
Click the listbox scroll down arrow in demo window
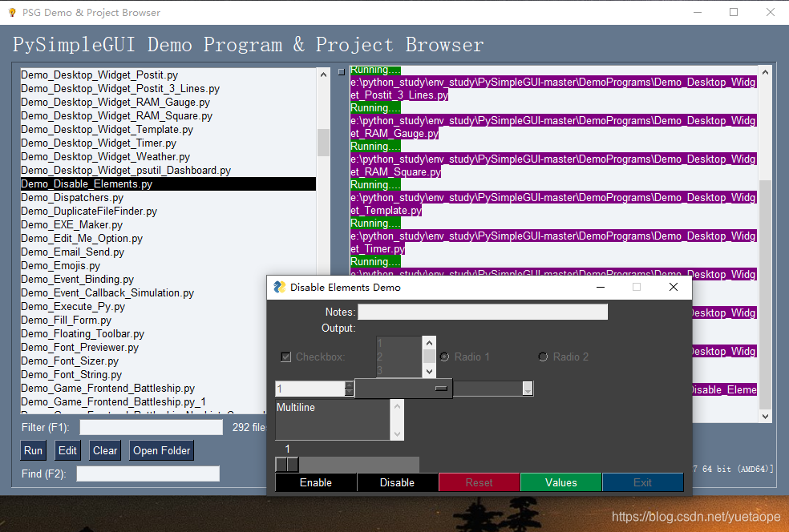[429, 372]
